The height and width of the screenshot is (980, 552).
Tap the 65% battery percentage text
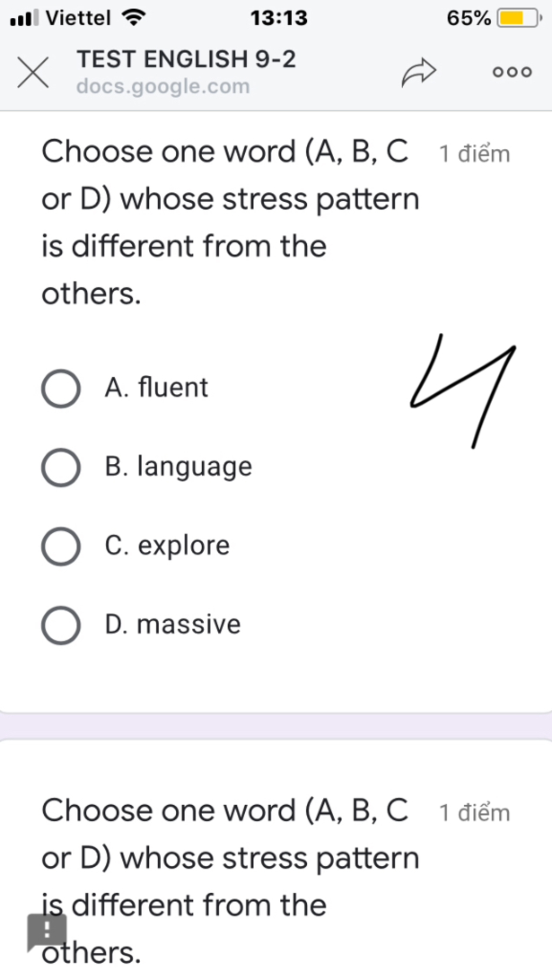(x=468, y=18)
